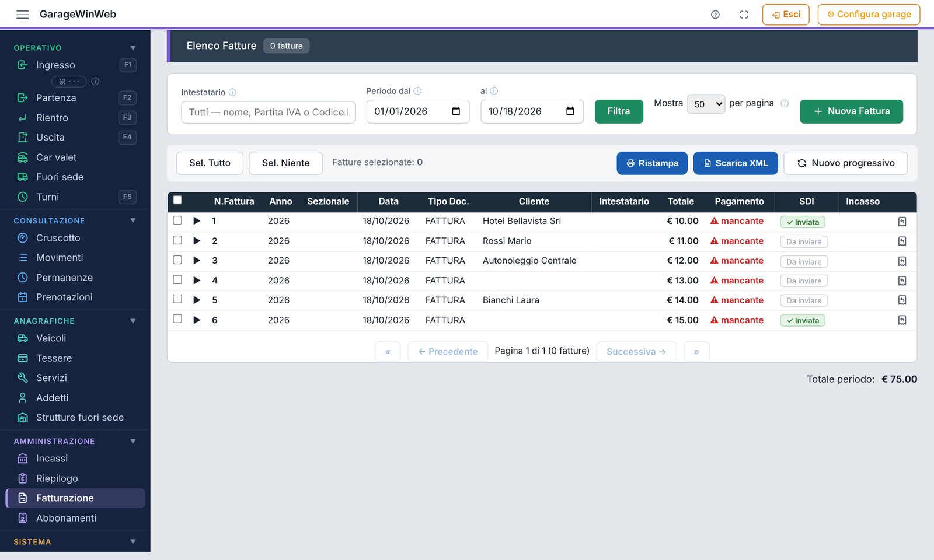The height and width of the screenshot is (560, 934).
Task: Open receipt icon for invoice number 6
Action: click(x=902, y=320)
